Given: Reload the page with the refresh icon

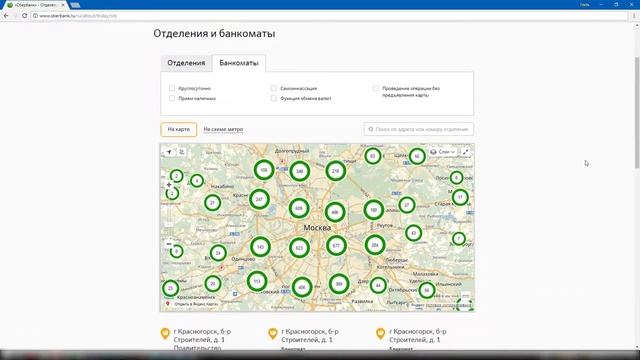Looking at the screenshot, I should [24, 16].
